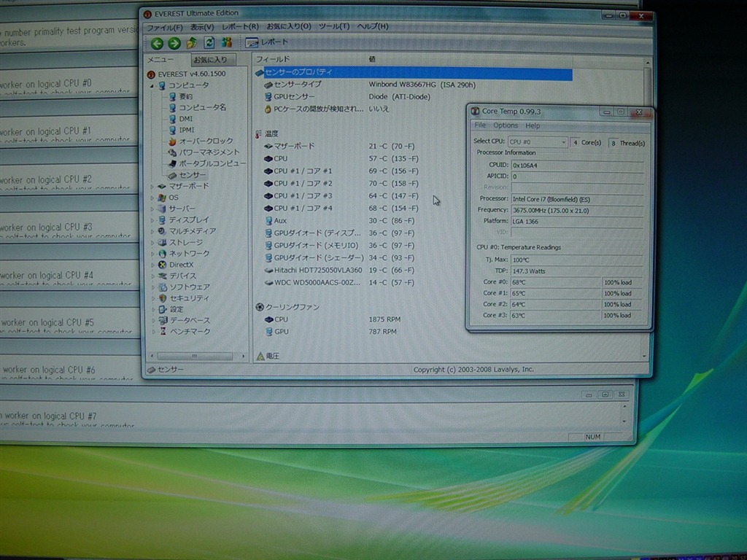Open the レポート toolbar button

tap(266, 42)
